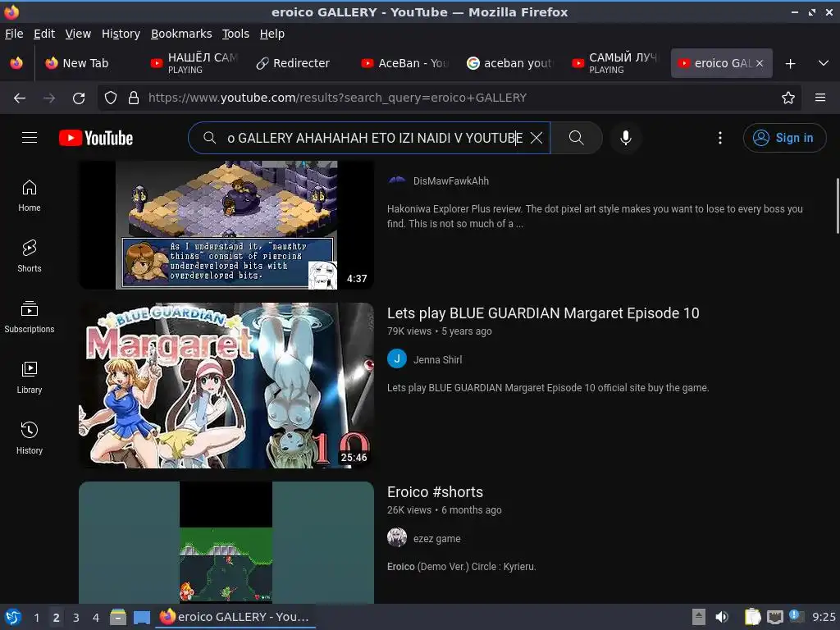
Task: Switch to aceban Google search tab
Action: point(509,63)
